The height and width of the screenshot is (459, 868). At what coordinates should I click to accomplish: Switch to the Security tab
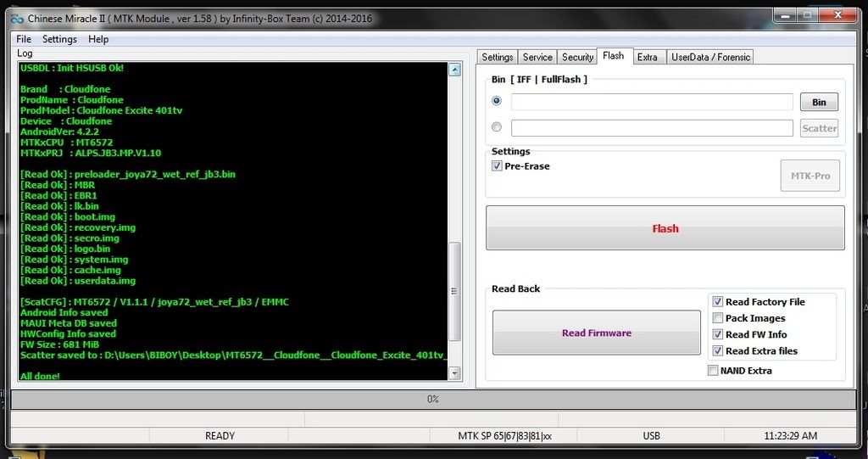pyautogui.click(x=577, y=57)
